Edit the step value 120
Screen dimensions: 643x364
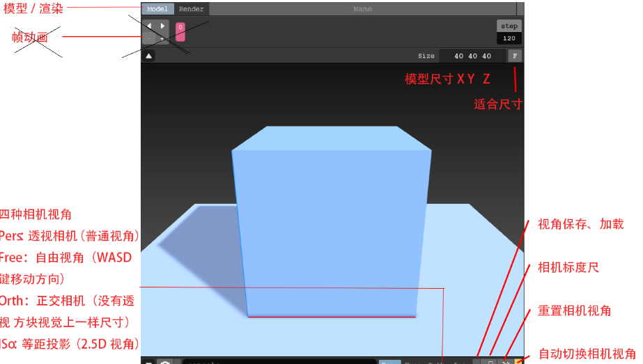point(509,38)
